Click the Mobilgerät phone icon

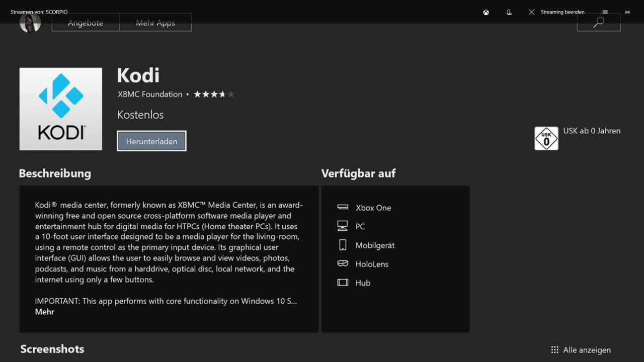coord(343,245)
